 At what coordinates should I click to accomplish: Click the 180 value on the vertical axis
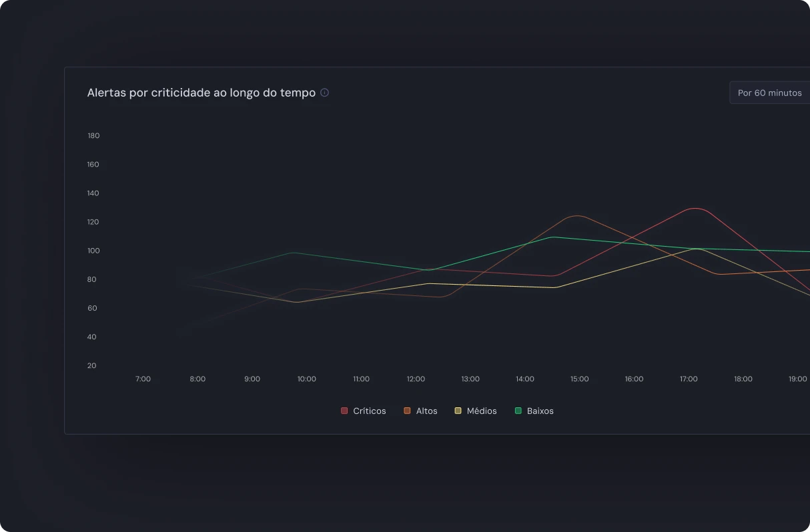click(x=93, y=135)
